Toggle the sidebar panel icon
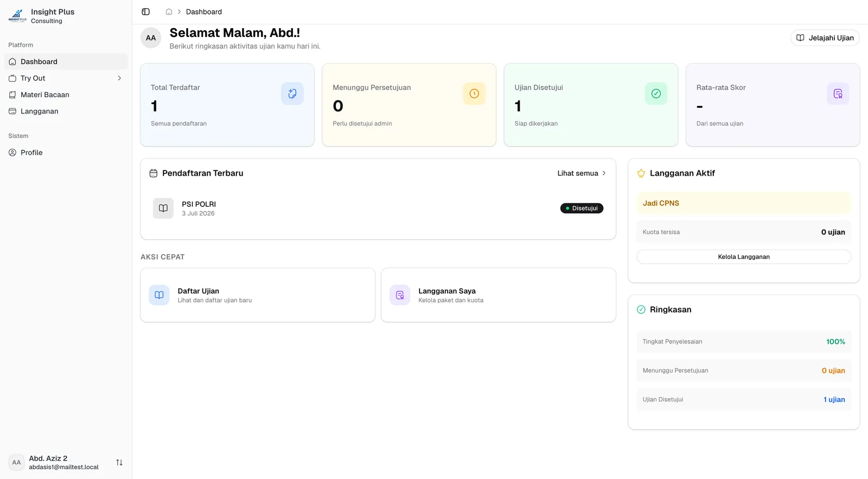The width and height of the screenshot is (868, 479). pyautogui.click(x=145, y=12)
